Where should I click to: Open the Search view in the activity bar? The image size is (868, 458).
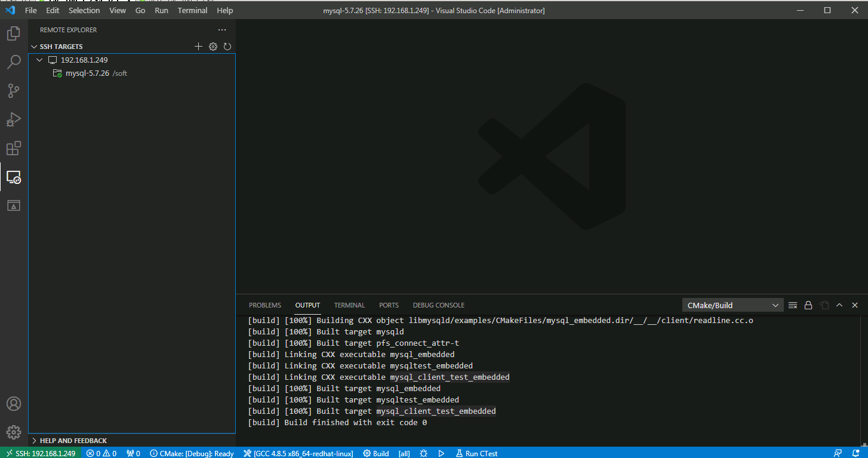pyautogui.click(x=14, y=62)
